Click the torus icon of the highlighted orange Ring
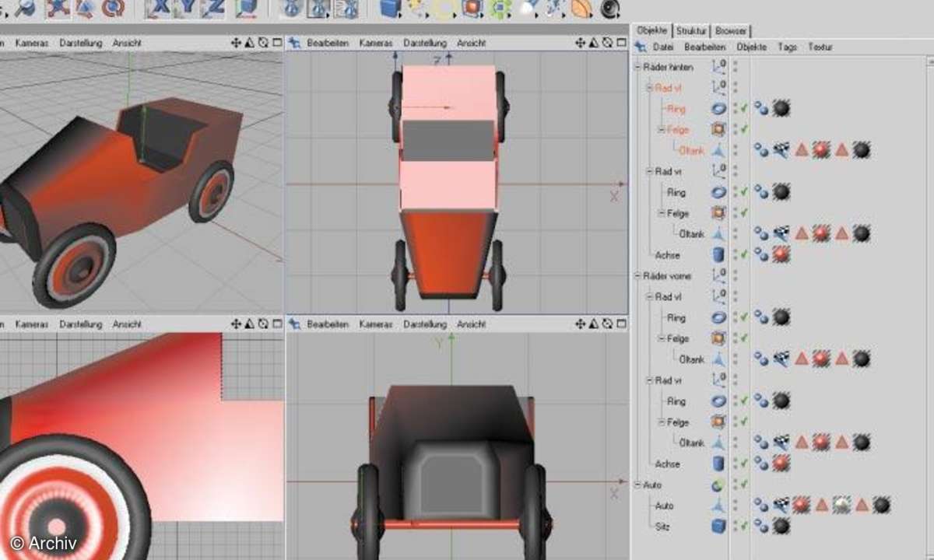Viewport: 934px width, 560px height. click(x=718, y=109)
